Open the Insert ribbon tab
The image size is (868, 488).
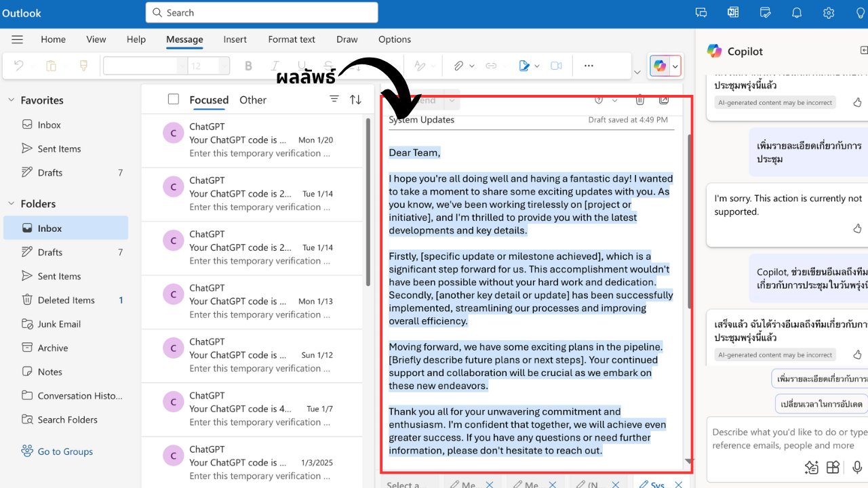(235, 39)
